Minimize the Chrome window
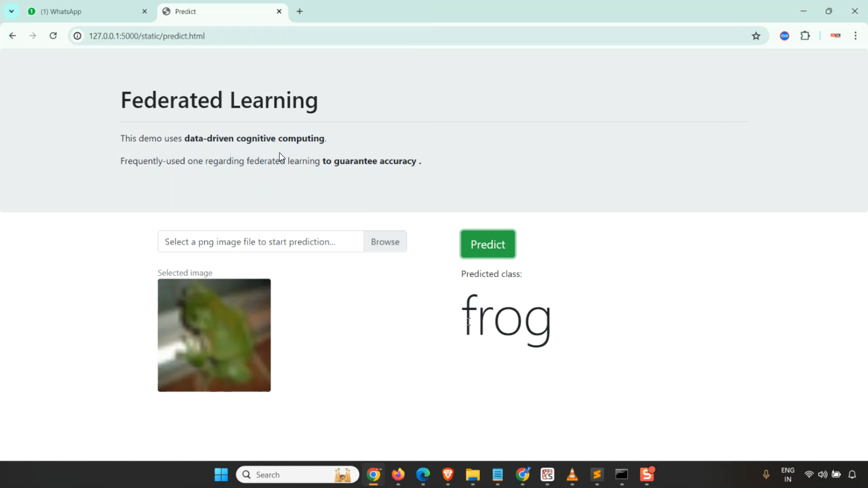The height and width of the screenshot is (488, 868). 803,12
